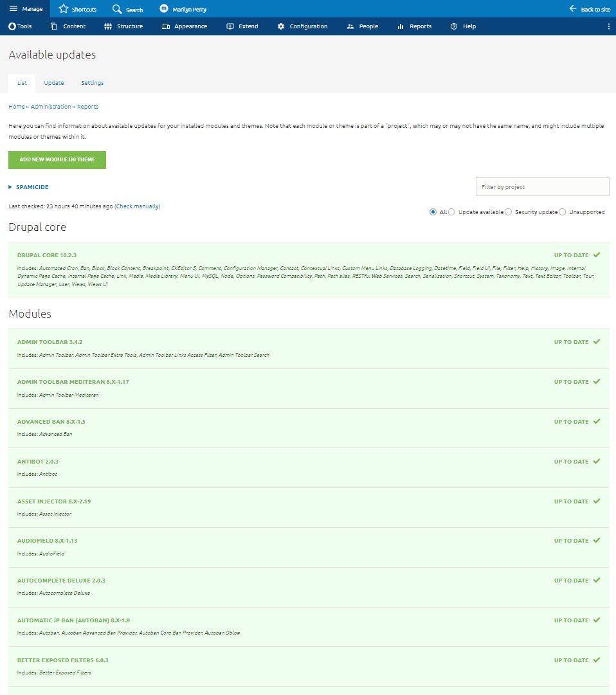Click the Modules section heading
The image size is (616, 695).
(x=30, y=314)
